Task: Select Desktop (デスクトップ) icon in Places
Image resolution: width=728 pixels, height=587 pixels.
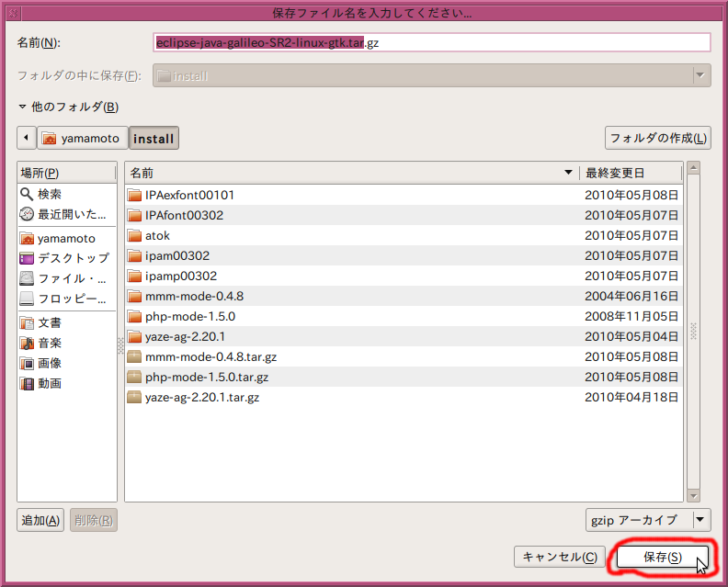Action: (x=27, y=258)
